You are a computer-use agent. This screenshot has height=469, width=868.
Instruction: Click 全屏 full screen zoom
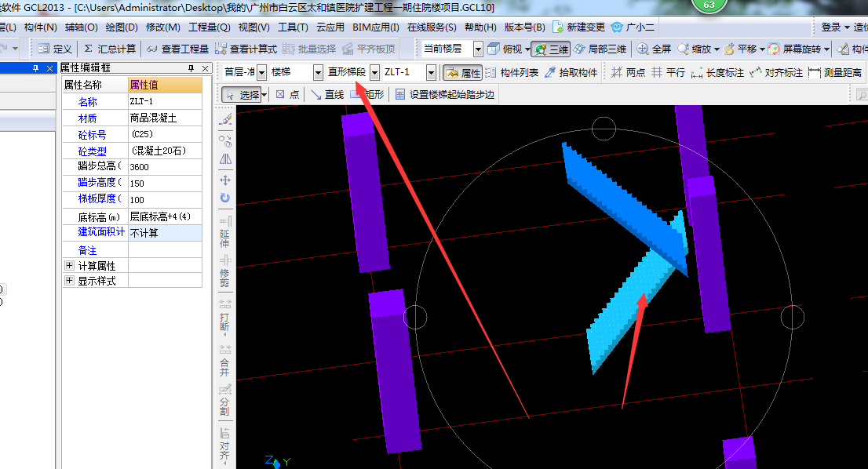[x=654, y=49]
